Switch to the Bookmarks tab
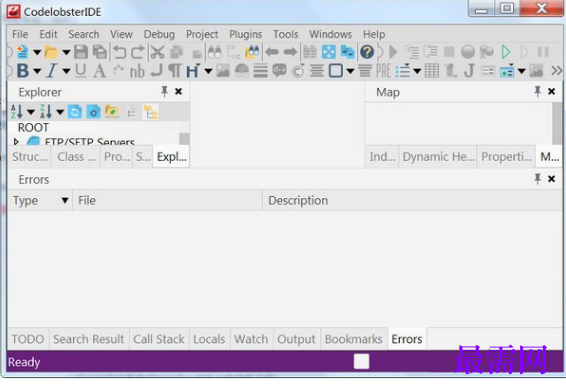The image size is (566, 391). pyautogui.click(x=354, y=339)
